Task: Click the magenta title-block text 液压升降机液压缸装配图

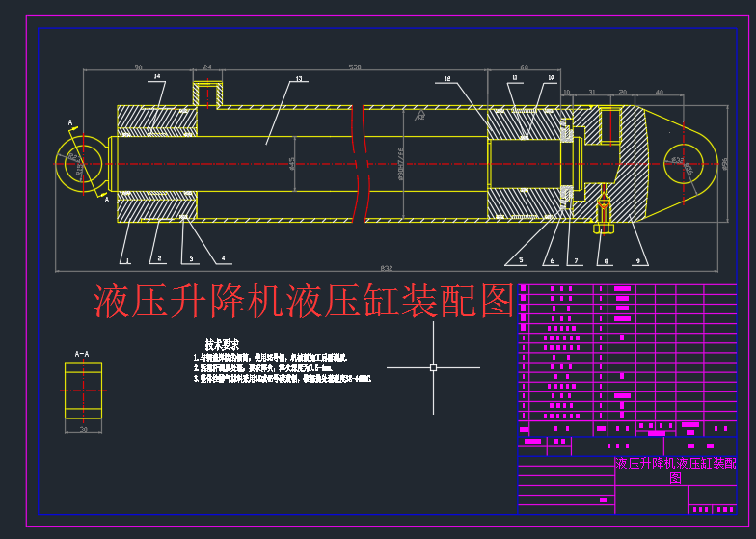Action: 675,471
